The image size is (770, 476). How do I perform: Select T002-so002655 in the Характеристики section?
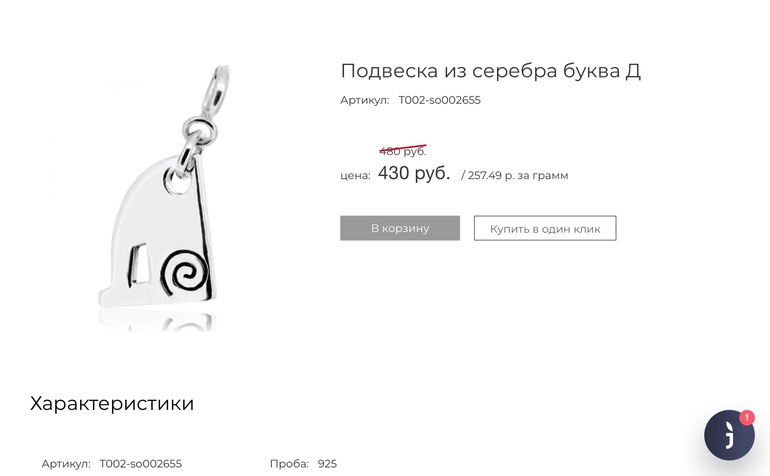point(140,464)
